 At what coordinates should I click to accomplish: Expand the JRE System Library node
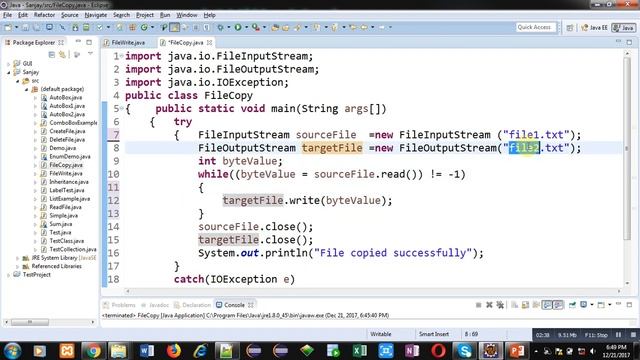pos(18,258)
